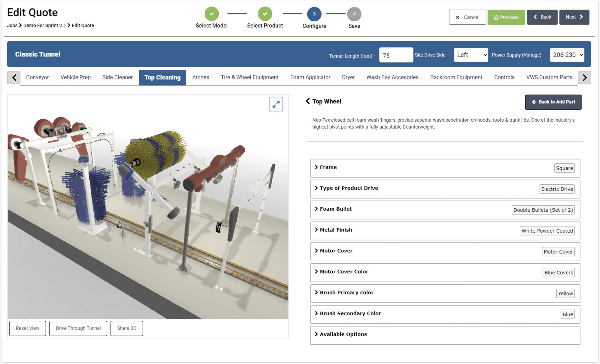Click the Tunnel Length input field

pos(396,56)
